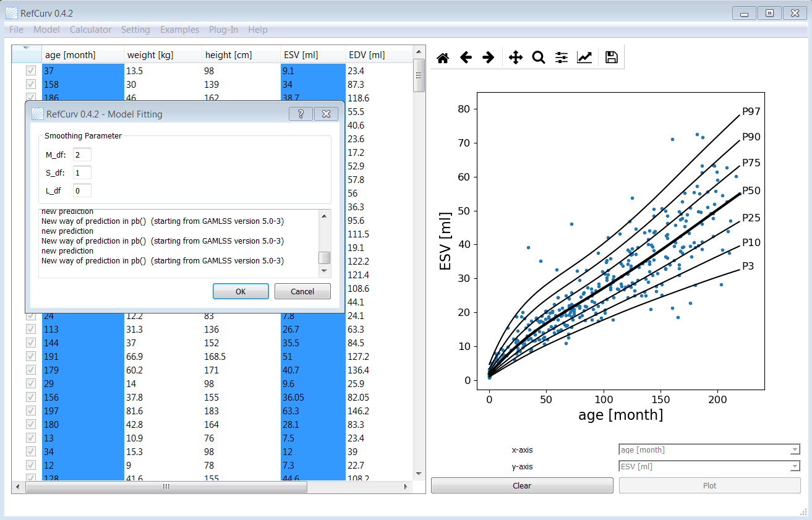Click the M_df input field
Image resolution: width=812 pixels, height=520 pixels.
click(x=82, y=155)
